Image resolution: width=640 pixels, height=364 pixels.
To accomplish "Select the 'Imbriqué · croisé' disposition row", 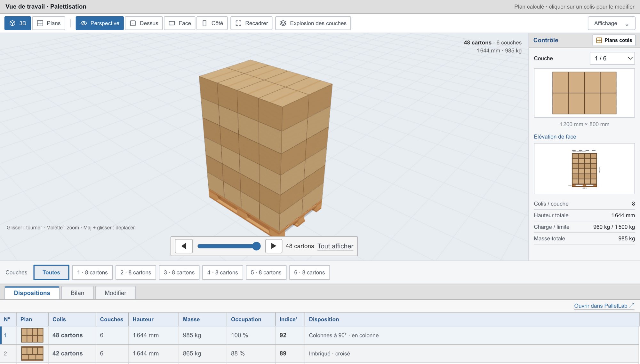I will pos(320,353).
